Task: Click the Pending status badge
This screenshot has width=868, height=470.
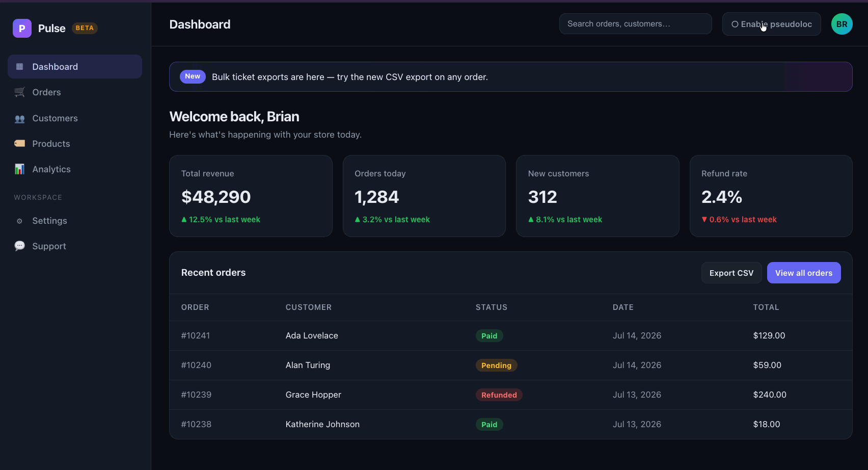Action: (496, 365)
